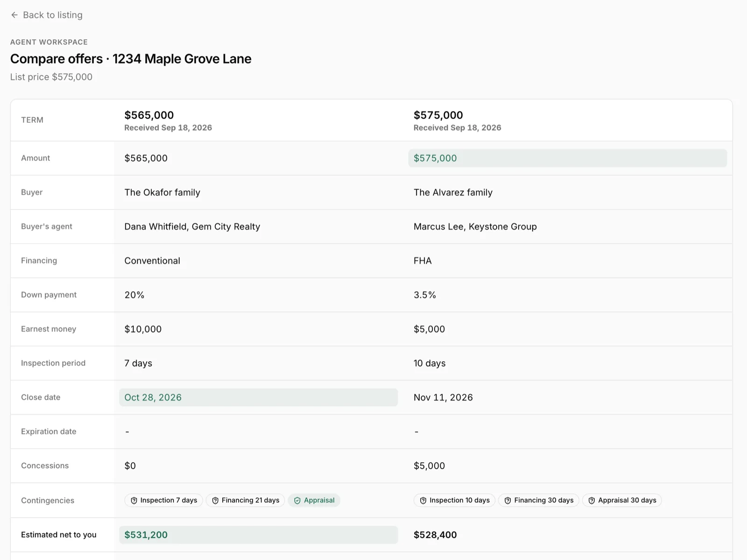Viewport: 747px width, 560px height.
Task: Click the 'Contingencies' row label
Action: [48, 500]
